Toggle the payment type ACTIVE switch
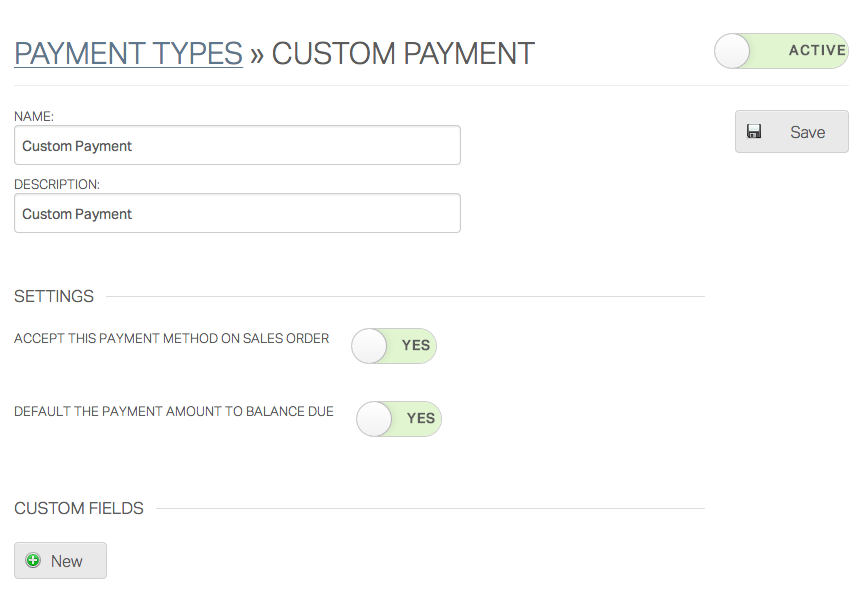 click(x=780, y=50)
